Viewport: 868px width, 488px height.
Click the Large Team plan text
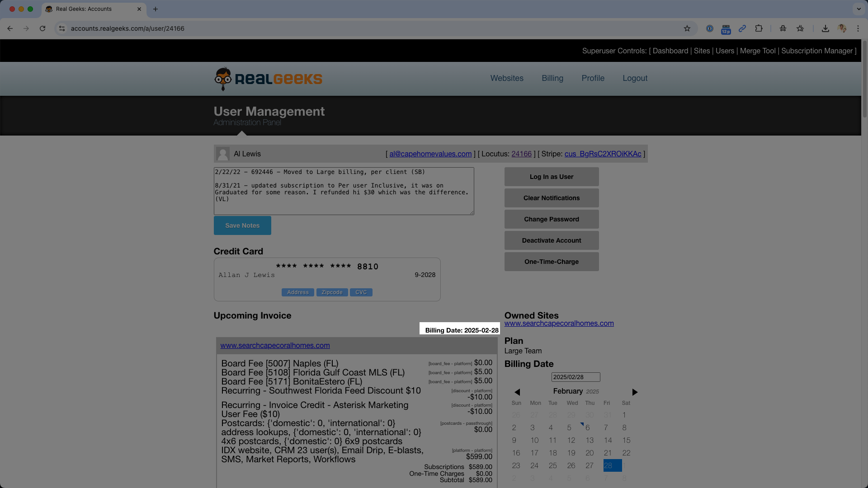point(523,351)
